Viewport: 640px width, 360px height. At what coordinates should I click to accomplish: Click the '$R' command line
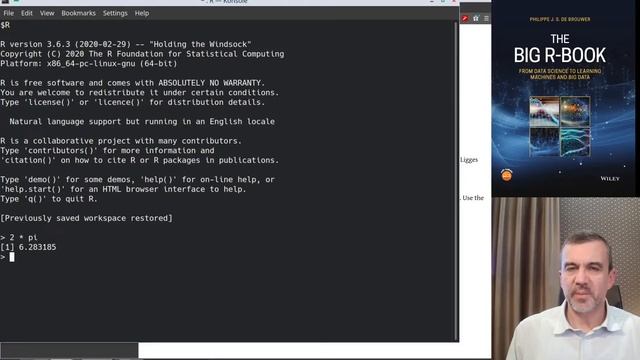pos(5,25)
